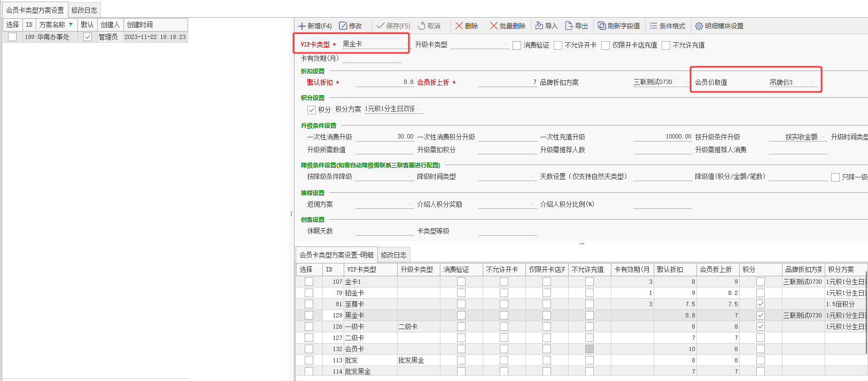Viewport: 868px width, 381px height.
Task: Click the 导出 export icon
Action: pyautogui.click(x=569, y=26)
